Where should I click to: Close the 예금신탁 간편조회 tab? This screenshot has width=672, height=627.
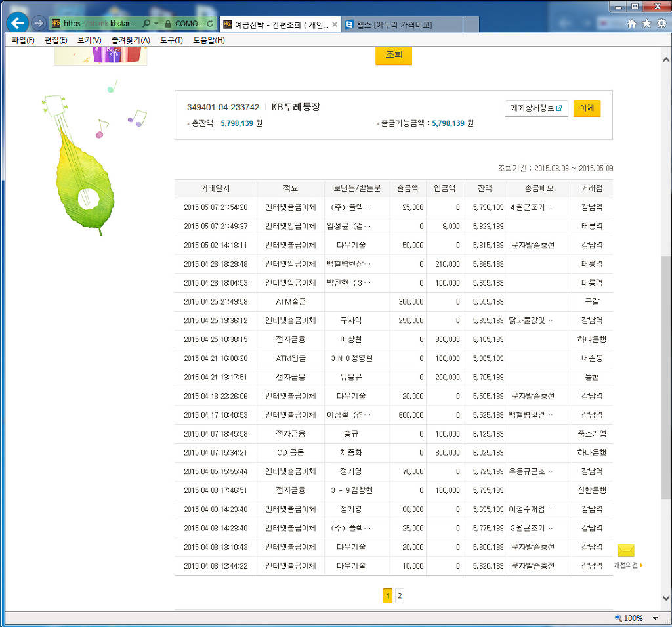[335, 24]
